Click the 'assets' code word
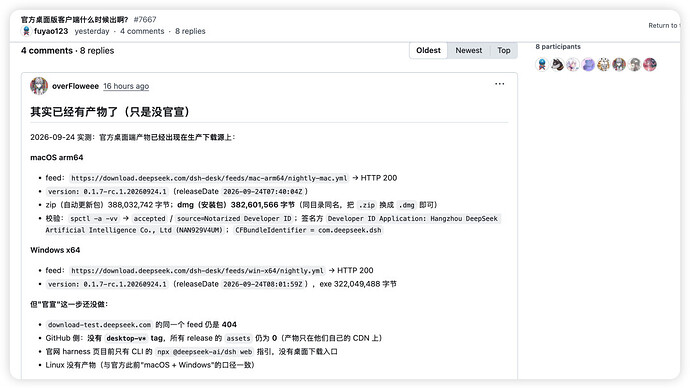The image size is (690, 388). click(x=238, y=338)
